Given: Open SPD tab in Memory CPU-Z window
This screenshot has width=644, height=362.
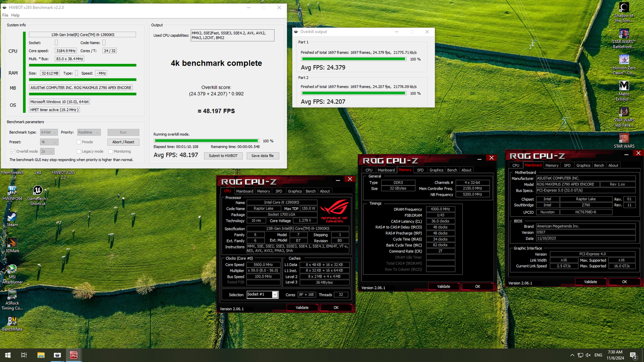Looking at the screenshot, I should [420, 170].
